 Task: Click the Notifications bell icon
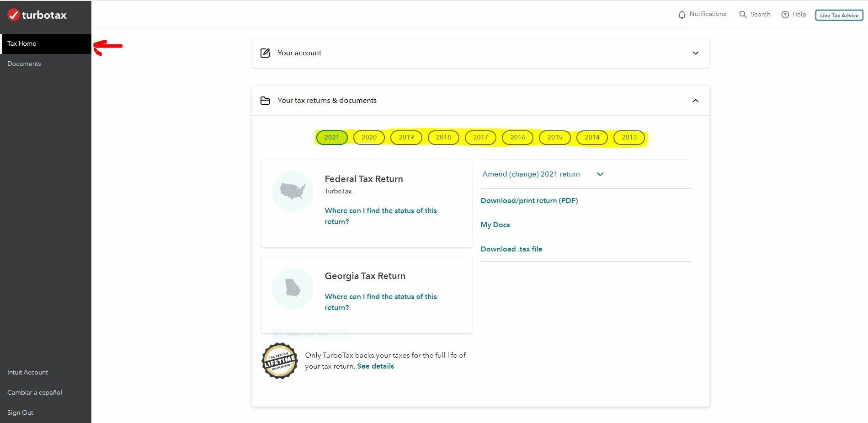(x=682, y=15)
